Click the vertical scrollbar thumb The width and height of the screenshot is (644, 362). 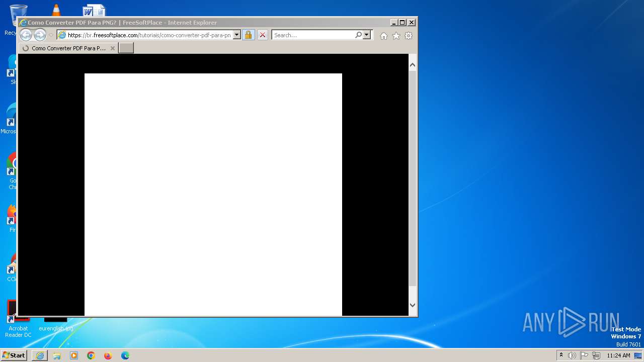click(x=413, y=178)
